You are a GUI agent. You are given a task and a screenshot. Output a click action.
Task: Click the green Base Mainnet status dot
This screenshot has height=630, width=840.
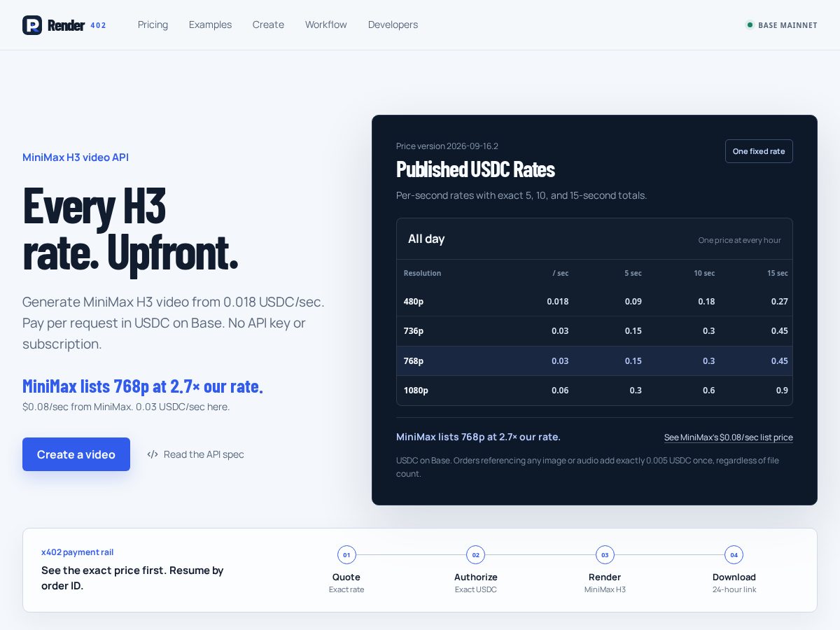point(750,25)
